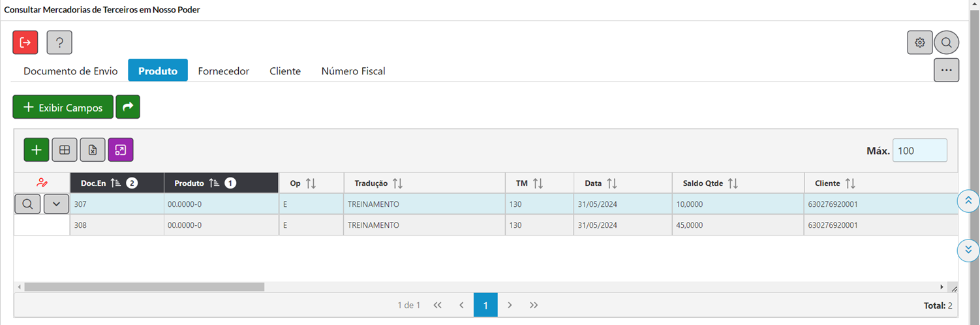Screen dimensions: 980x325
Task: Click Op value E in row 307
Action: pos(311,204)
